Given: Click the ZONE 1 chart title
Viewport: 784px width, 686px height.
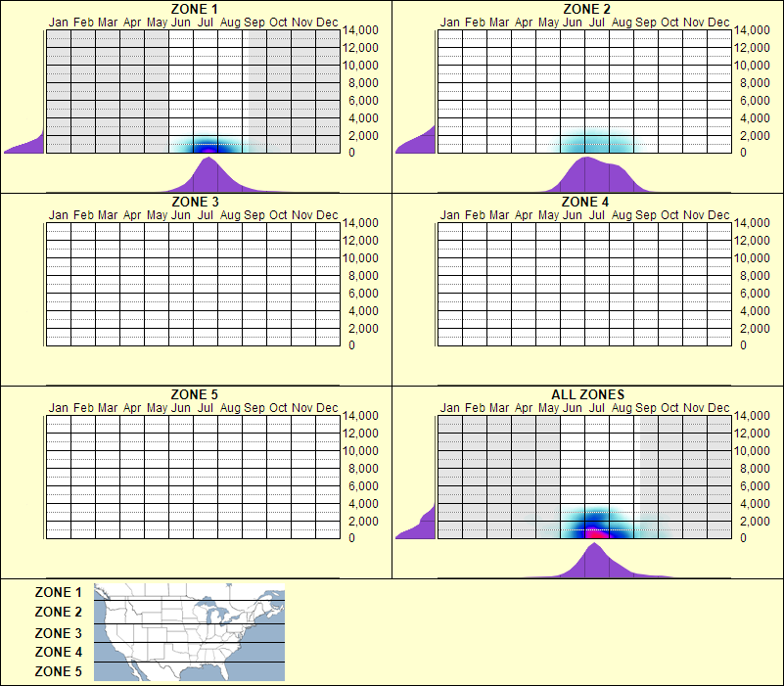Looking at the screenshot, I should tap(194, 10).
